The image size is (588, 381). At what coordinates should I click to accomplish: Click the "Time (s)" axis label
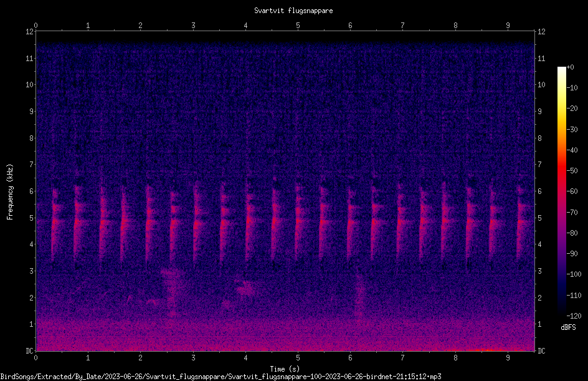pyautogui.click(x=285, y=369)
